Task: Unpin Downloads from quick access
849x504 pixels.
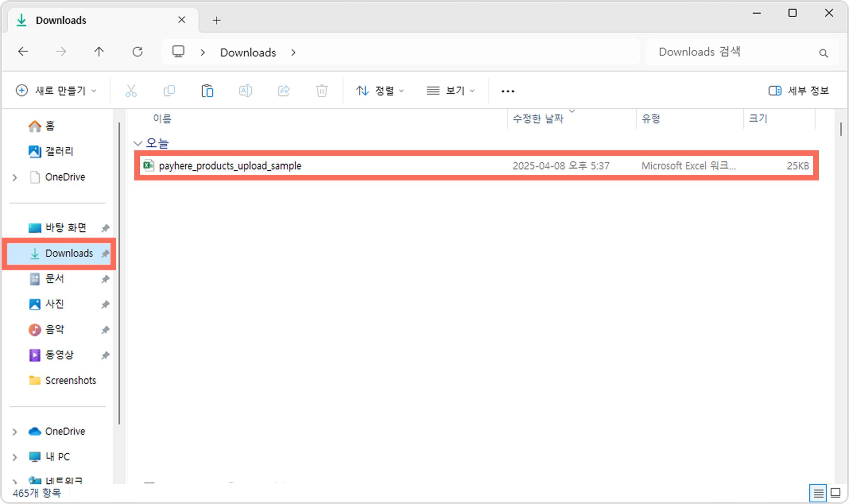Action: point(105,254)
